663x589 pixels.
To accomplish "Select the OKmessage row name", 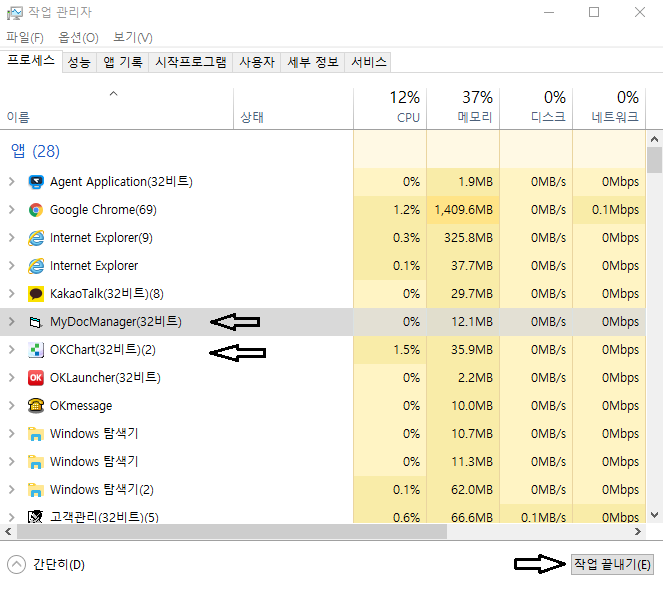I will [x=81, y=406].
